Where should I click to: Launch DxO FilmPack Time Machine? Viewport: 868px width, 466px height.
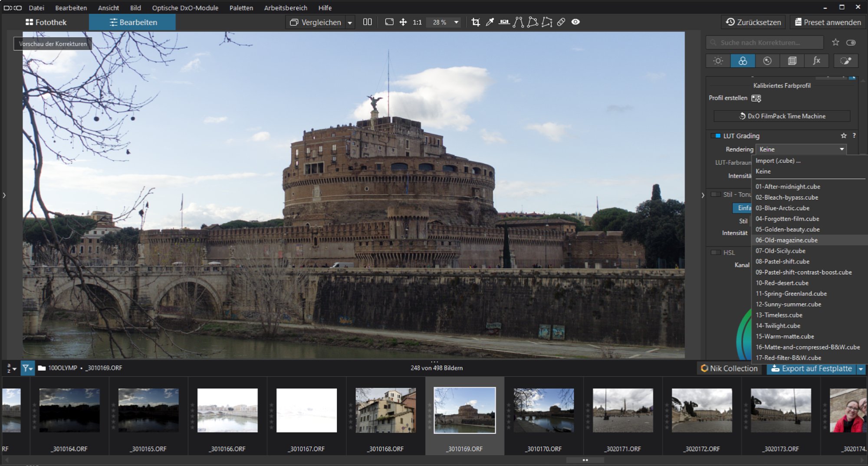tap(782, 116)
